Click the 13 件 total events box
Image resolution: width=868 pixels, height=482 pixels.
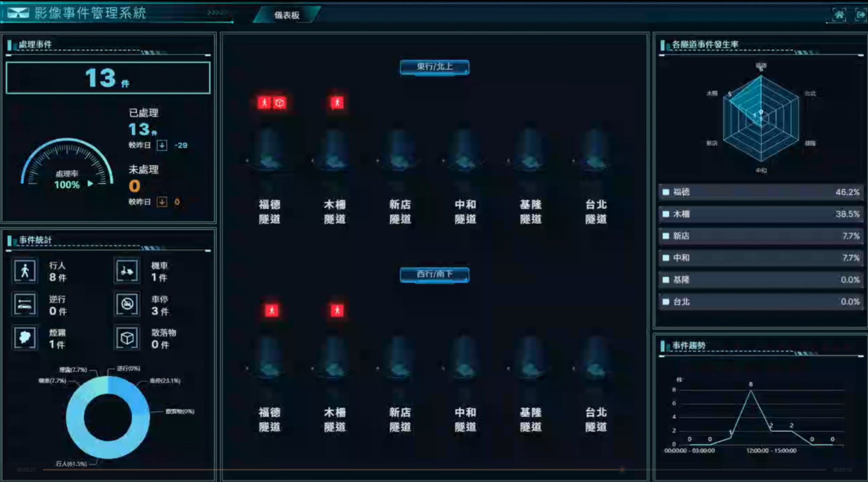[108, 78]
